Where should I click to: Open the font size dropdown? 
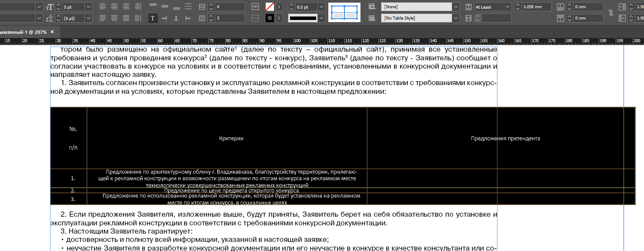tap(89, 7)
